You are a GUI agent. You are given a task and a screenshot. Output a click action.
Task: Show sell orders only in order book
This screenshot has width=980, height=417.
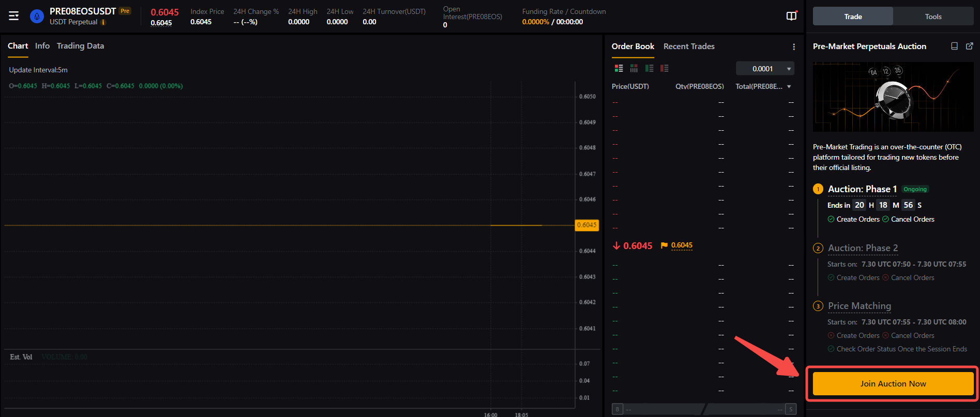coord(665,68)
